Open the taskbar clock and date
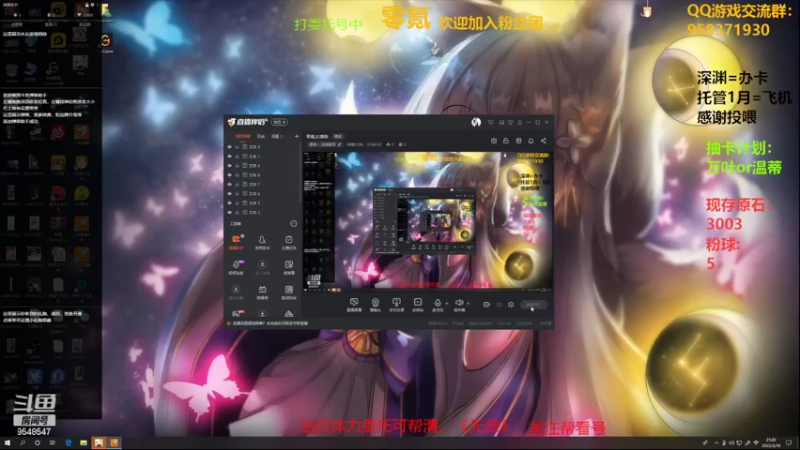The image size is (800, 450). [770, 442]
